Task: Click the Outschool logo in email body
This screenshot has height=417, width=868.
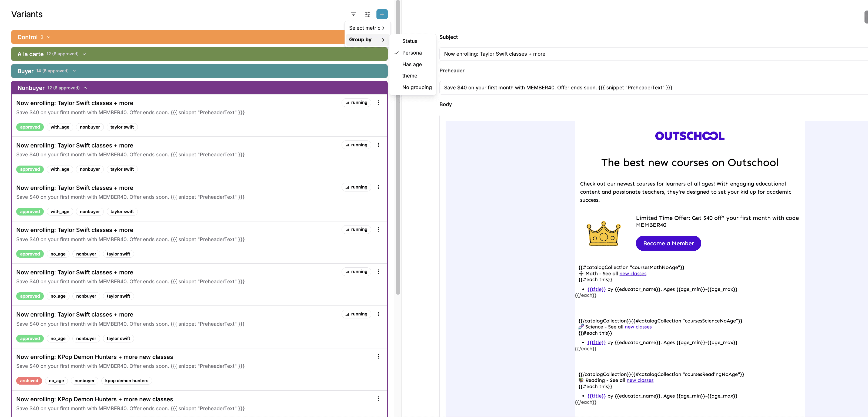Action: [x=689, y=136]
